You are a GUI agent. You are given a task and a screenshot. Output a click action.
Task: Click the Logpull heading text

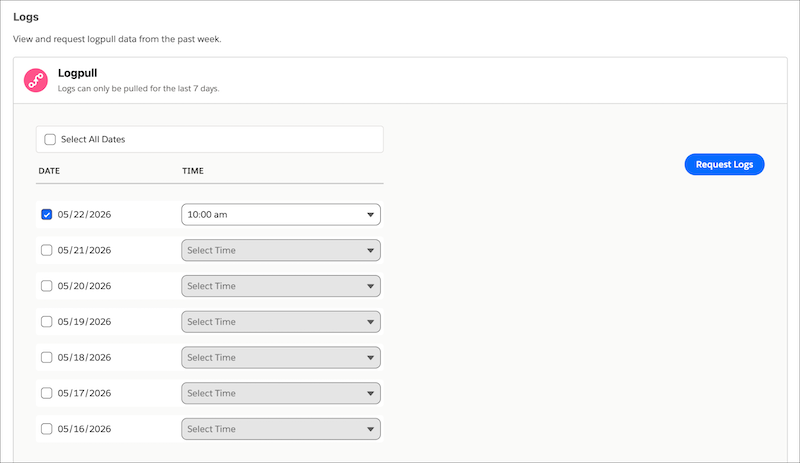(x=78, y=73)
